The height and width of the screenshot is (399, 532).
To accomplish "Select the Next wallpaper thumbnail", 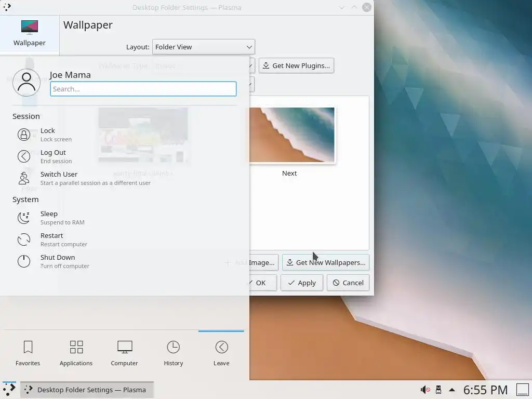I will coord(292,135).
